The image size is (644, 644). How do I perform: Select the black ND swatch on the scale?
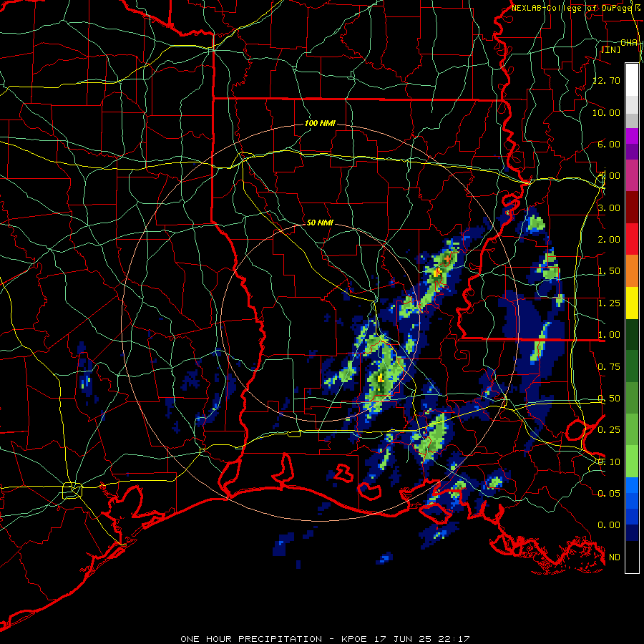pyautogui.click(x=632, y=557)
